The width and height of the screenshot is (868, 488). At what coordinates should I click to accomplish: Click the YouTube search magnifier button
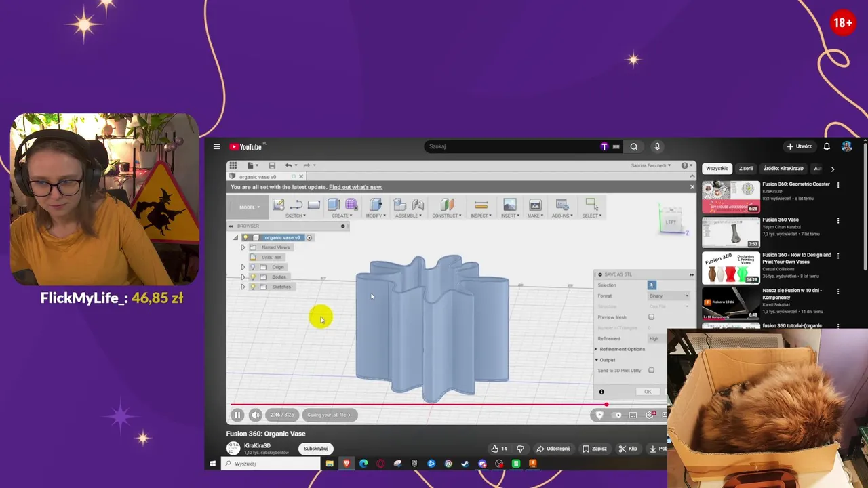click(634, 146)
